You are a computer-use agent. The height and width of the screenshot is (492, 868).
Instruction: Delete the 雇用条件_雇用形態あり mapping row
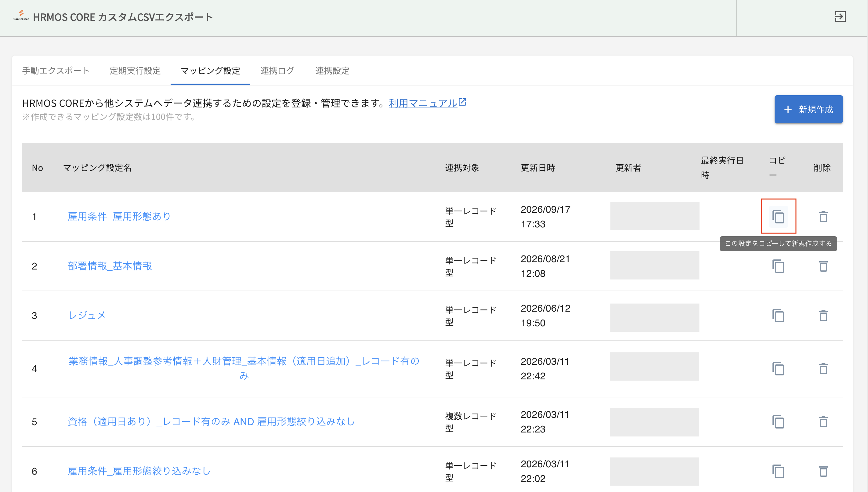[x=823, y=217]
